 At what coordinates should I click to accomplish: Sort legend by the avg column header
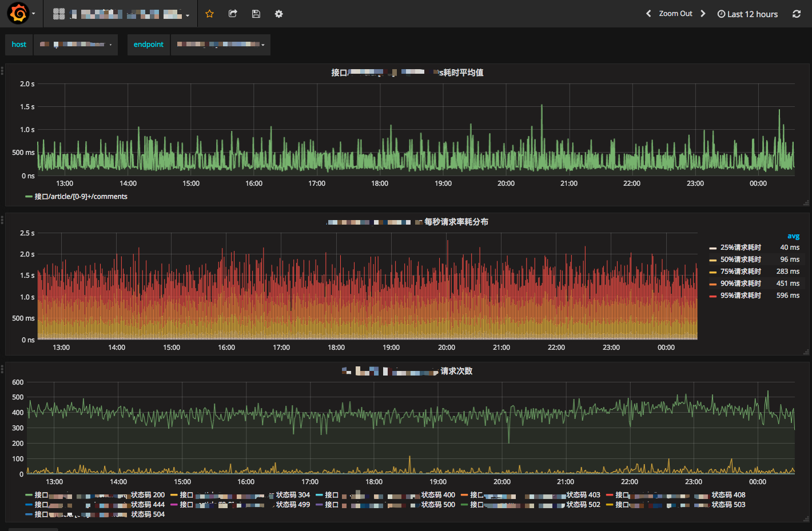tap(793, 236)
